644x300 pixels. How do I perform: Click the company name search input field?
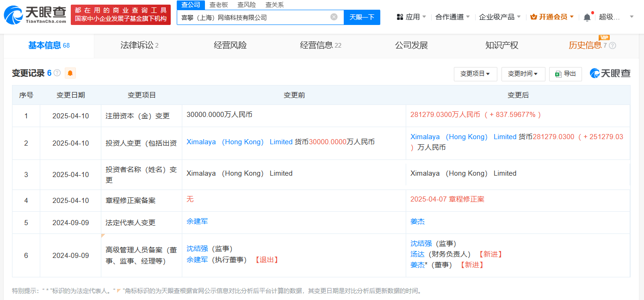click(254, 17)
